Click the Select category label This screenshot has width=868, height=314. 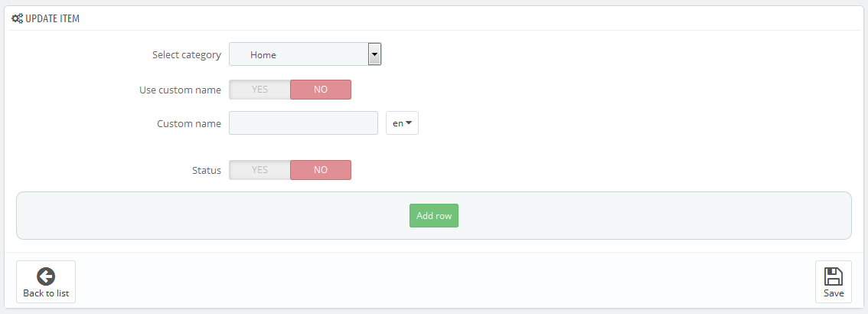tap(187, 55)
